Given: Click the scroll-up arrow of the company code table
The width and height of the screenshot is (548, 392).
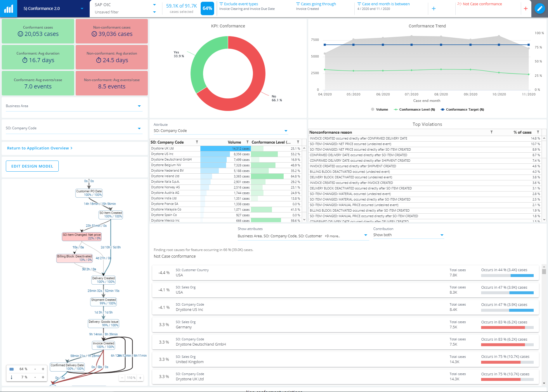Looking at the screenshot, I should [304, 148].
